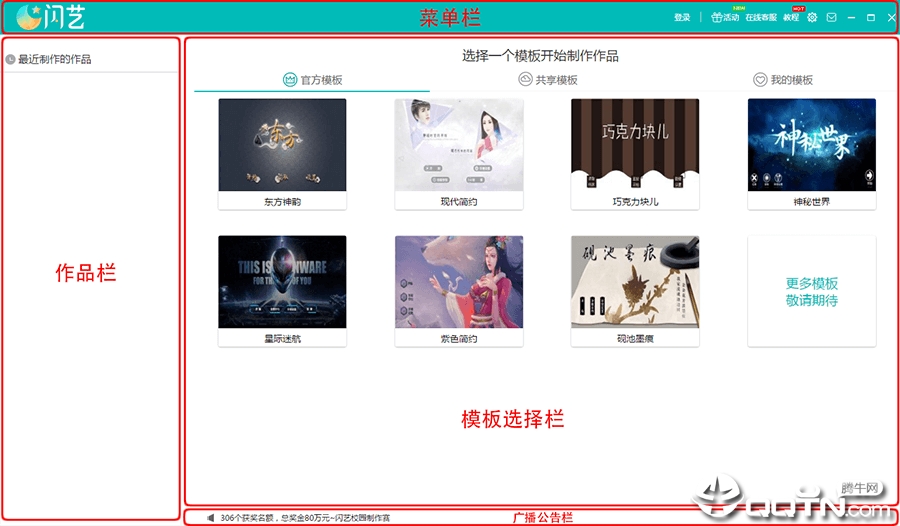900x526 pixels.
Task: Click the heart icon on 我的模板
Action: pyautogui.click(x=760, y=80)
